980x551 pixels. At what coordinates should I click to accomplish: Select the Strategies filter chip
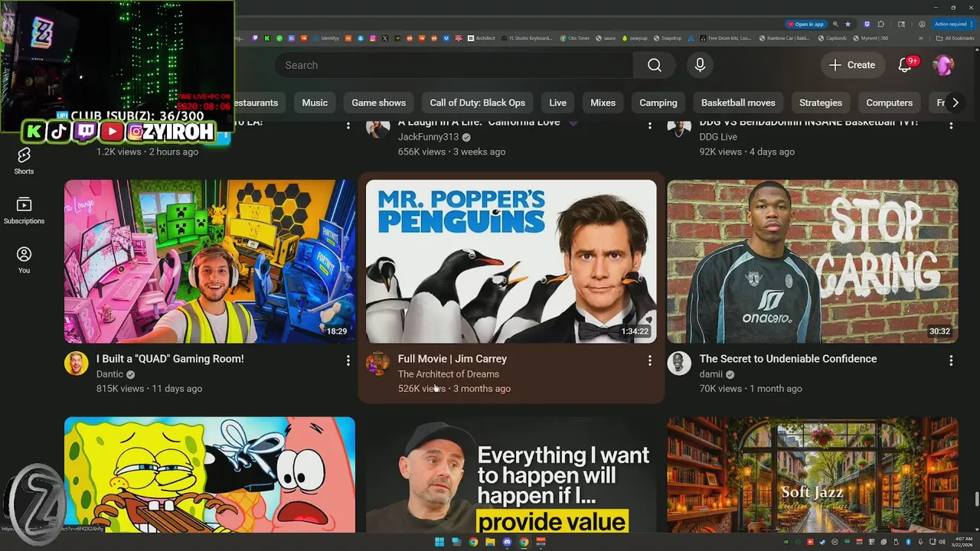click(x=821, y=103)
